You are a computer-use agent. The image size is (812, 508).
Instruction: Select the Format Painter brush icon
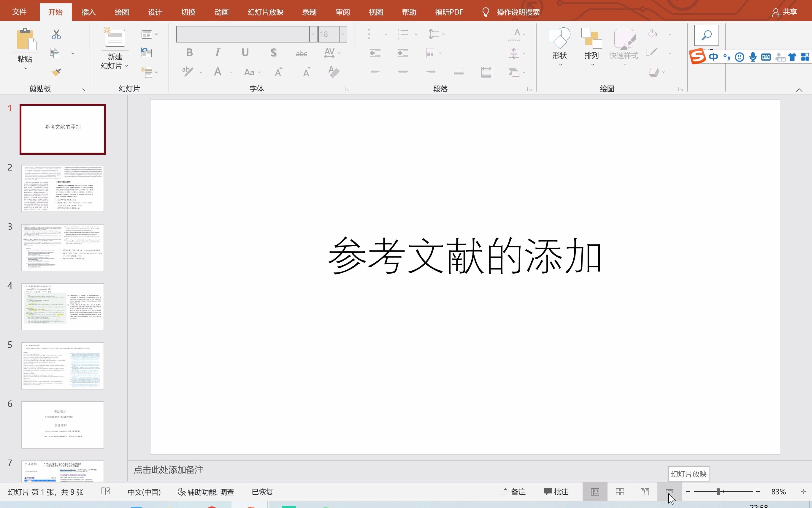pyautogui.click(x=56, y=72)
